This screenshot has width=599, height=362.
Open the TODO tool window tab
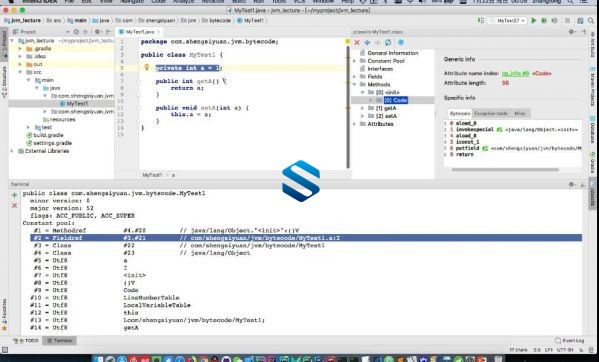26,341
